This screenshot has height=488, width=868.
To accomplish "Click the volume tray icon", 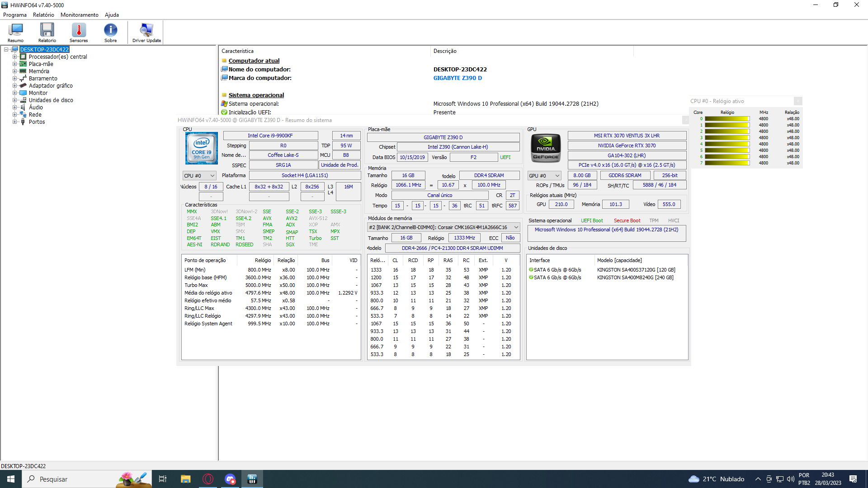I will [790, 479].
